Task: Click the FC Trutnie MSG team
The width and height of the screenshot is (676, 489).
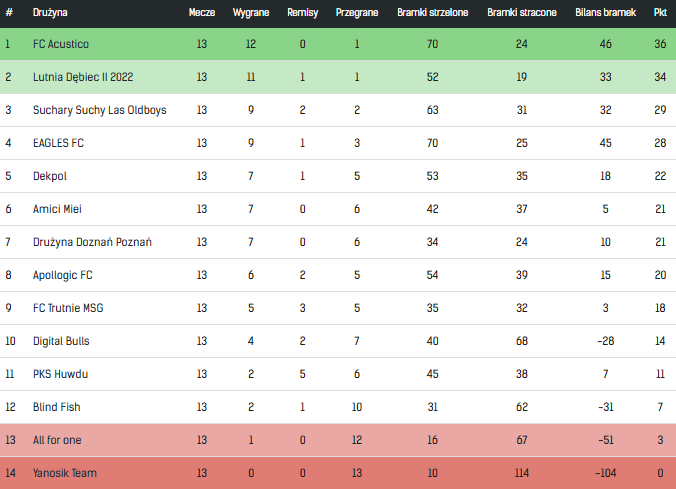Action: pos(68,308)
